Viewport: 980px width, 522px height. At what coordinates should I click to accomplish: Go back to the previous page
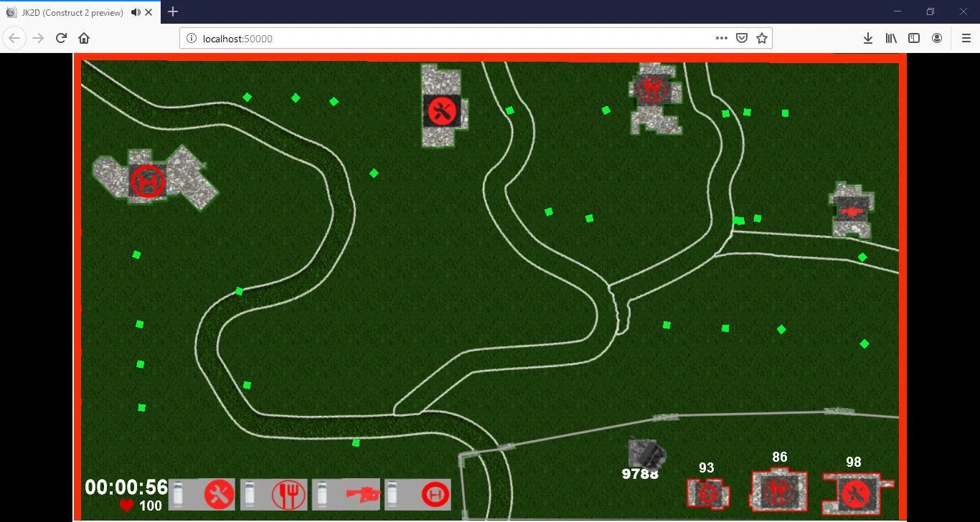coord(14,38)
